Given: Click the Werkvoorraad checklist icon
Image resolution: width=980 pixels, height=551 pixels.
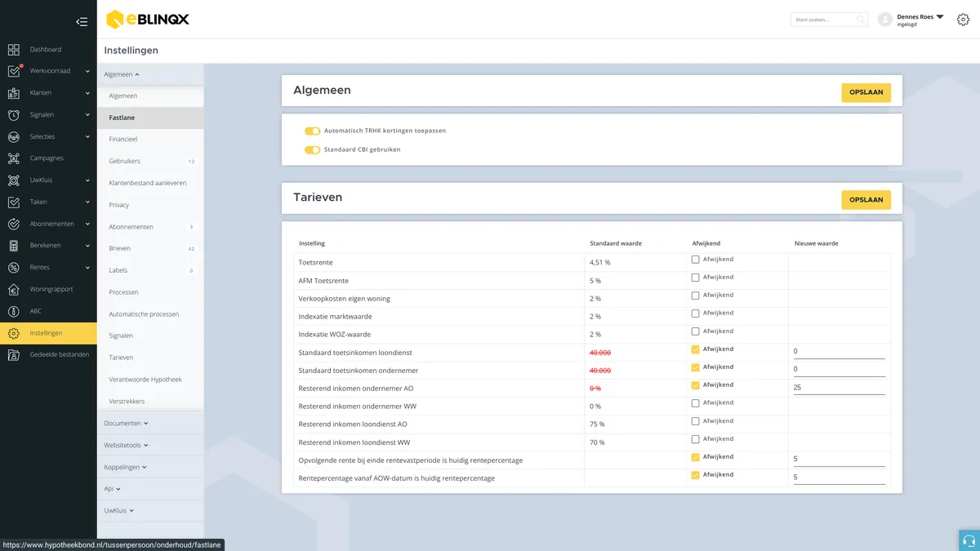Looking at the screenshot, I should pyautogui.click(x=14, y=71).
